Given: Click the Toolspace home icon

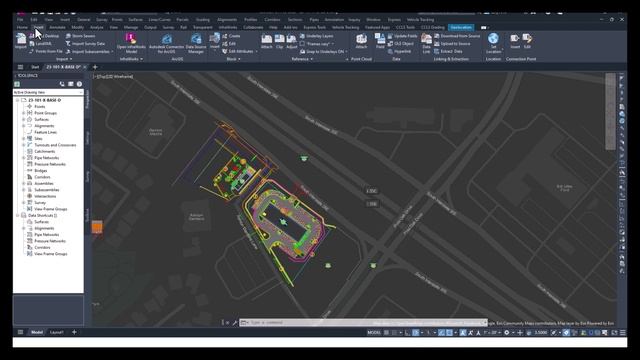Looking at the screenshot, I should click(17, 84).
